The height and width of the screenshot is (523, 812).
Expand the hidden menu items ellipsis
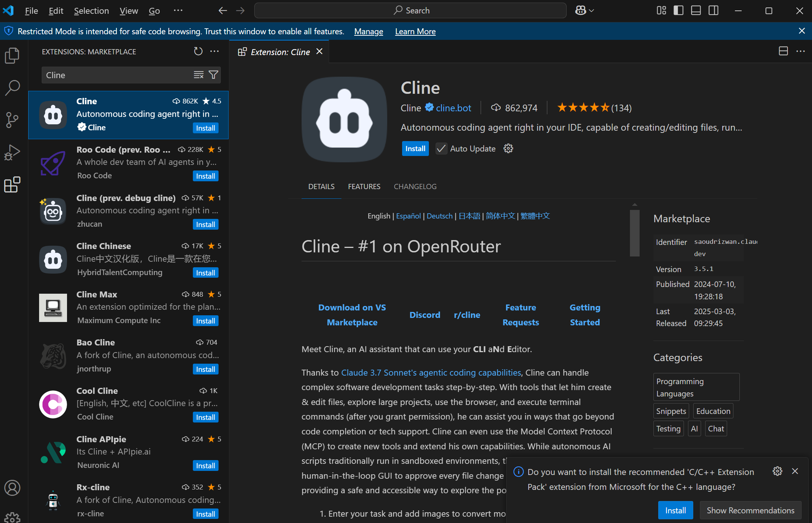coord(178,10)
